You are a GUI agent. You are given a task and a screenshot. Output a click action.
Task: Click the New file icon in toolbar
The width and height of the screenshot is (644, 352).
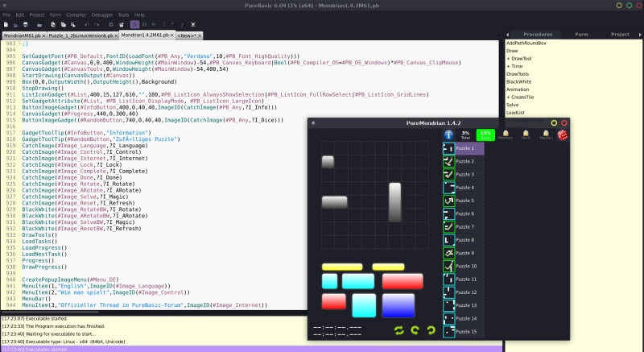click(x=6, y=25)
